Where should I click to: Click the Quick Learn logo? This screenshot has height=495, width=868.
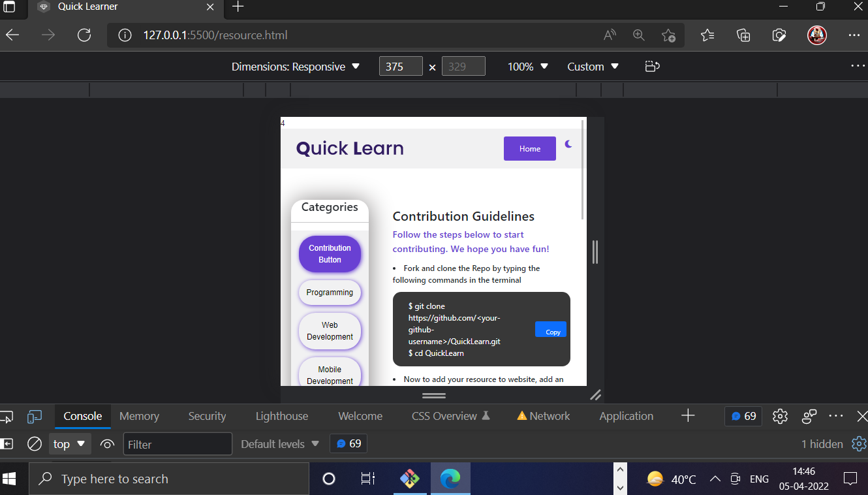[x=350, y=148]
